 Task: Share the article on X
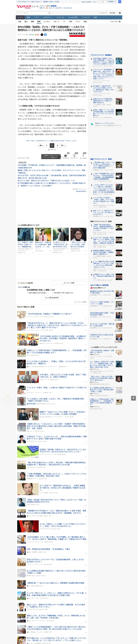[x=42, y=35]
